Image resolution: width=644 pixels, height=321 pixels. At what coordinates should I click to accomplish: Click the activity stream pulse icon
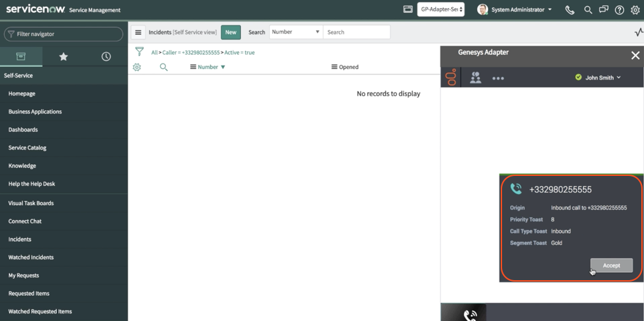(639, 32)
